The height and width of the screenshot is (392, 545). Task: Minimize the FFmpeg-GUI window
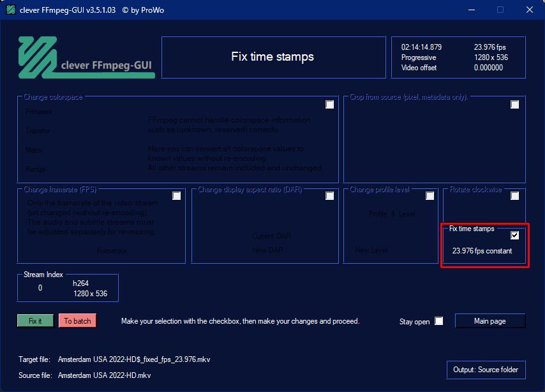[x=472, y=10]
